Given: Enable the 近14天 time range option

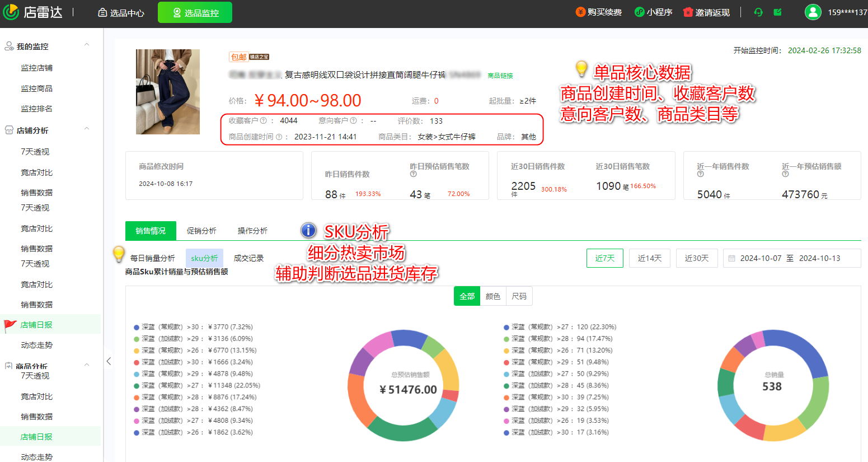Looking at the screenshot, I should pos(649,258).
